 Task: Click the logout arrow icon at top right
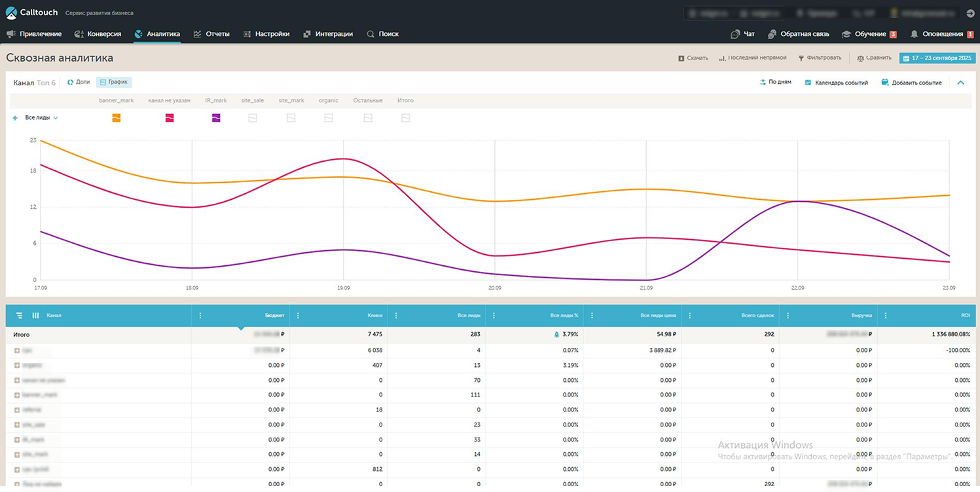pos(970,13)
